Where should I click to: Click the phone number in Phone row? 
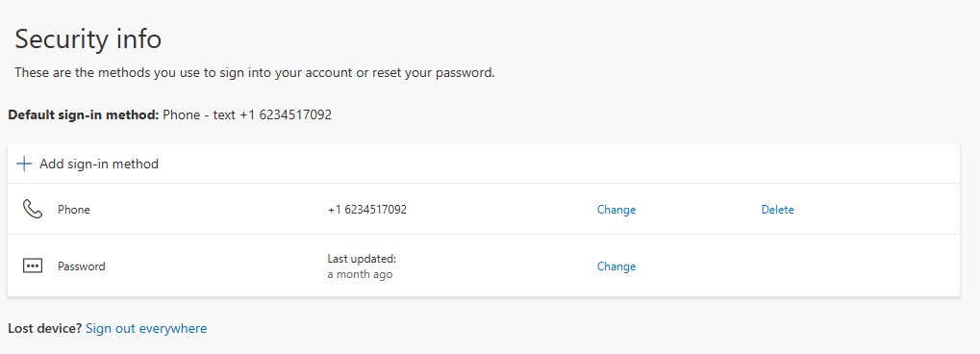pyautogui.click(x=366, y=210)
